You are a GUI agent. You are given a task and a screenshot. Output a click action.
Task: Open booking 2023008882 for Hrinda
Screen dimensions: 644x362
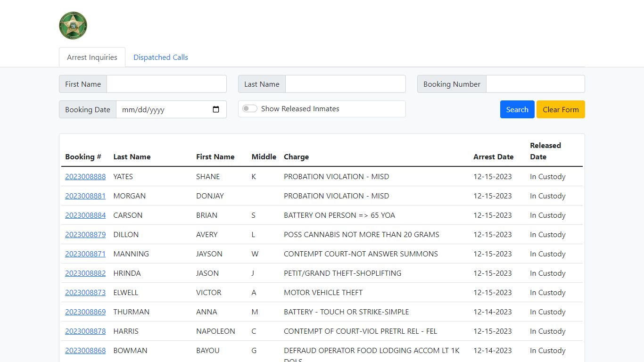click(85, 273)
